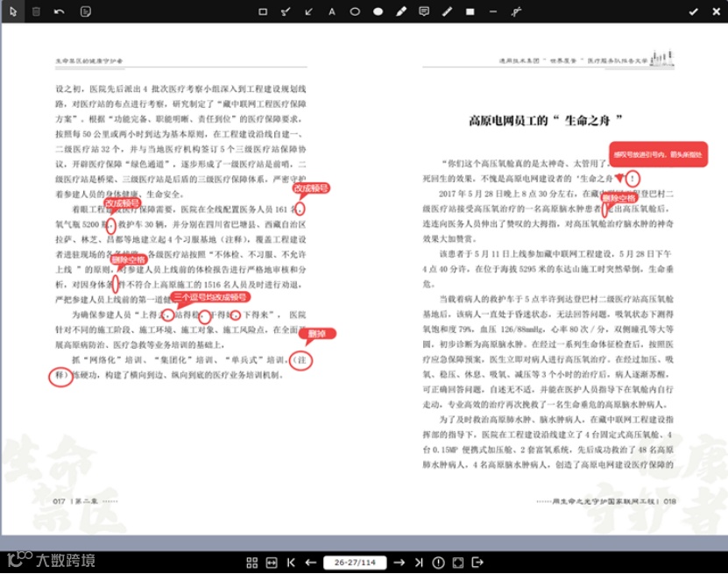728x574 pixels.
Task: Select the arrow drawing tool
Action: [308, 11]
